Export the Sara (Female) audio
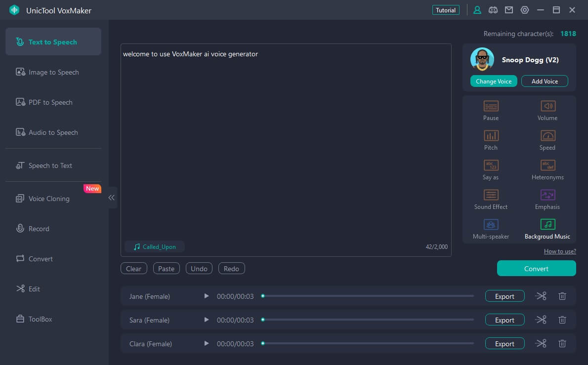588x365 pixels. [x=504, y=320]
